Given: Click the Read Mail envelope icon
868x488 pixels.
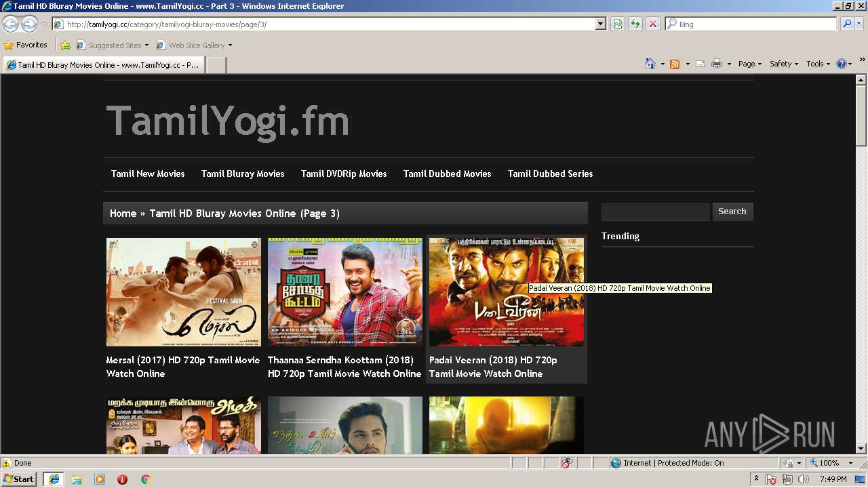Looking at the screenshot, I should 701,64.
